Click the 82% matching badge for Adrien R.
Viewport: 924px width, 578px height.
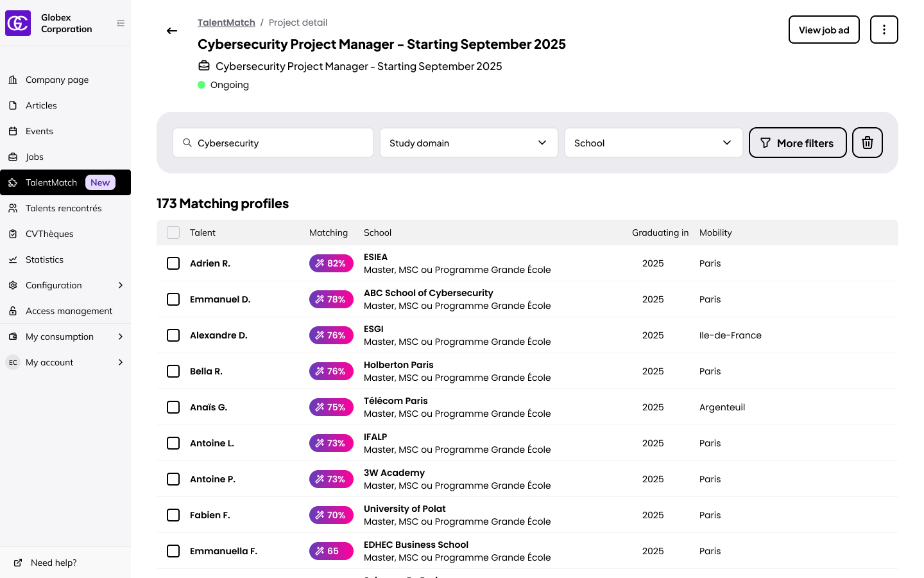pyautogui.click(x=331, y=263)
